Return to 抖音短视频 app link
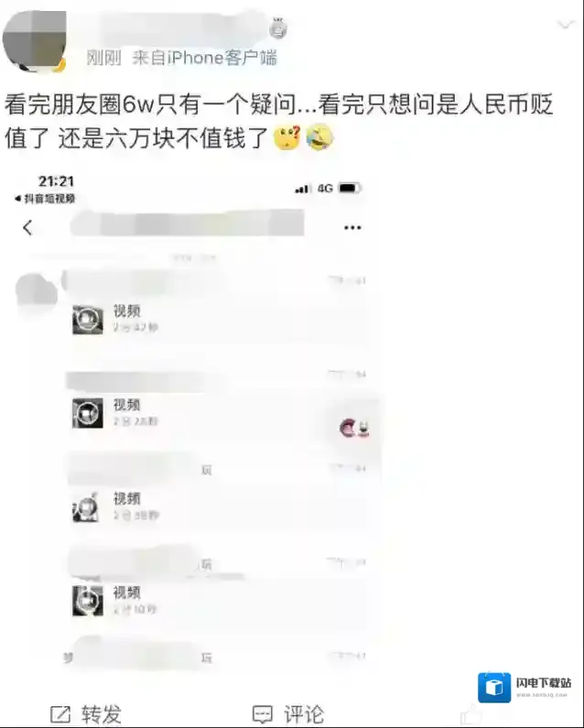This screenshot has height=728, width=584. (45, 199)
